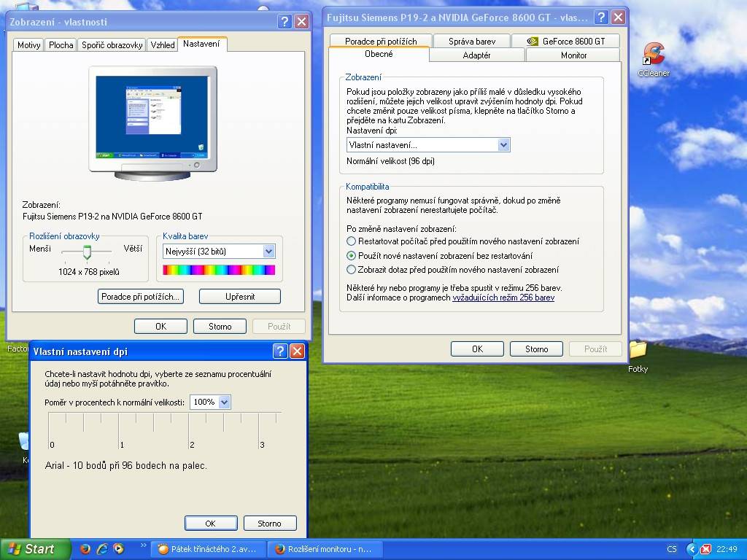Close the Fujitsu Siemens properties dialog
Viewport: 747px width, 560px height.
618,17
